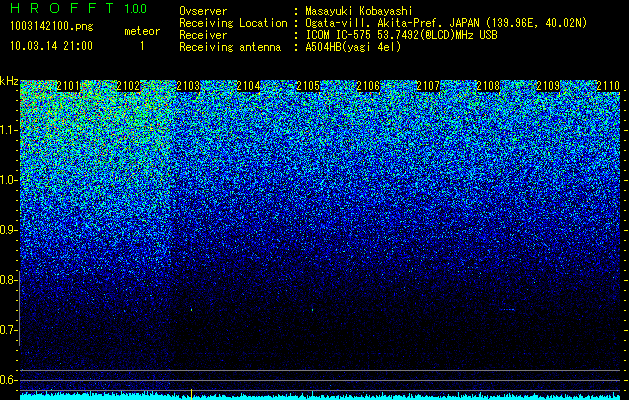Click the 2103 time marker
629x400 pixels.
[x=188, y=86]
